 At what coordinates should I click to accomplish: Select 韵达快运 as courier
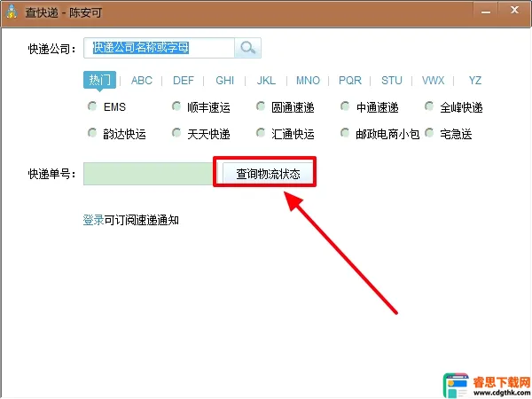(92, 133)
